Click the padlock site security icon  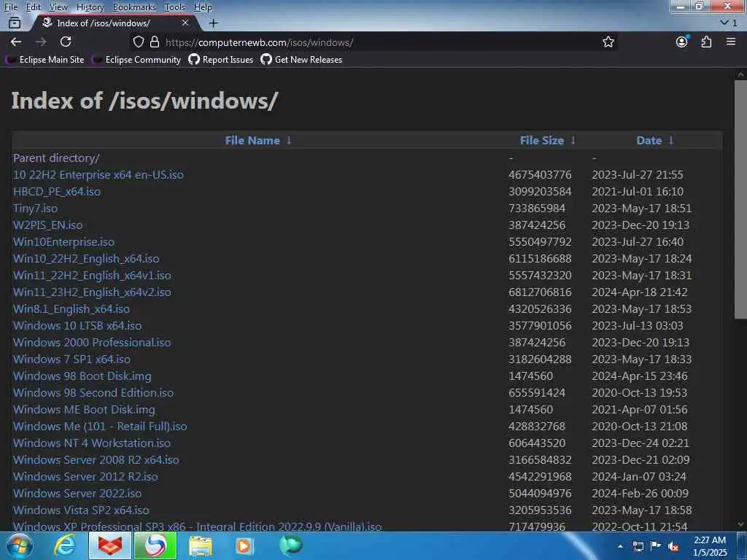click(x=155, y=42)
